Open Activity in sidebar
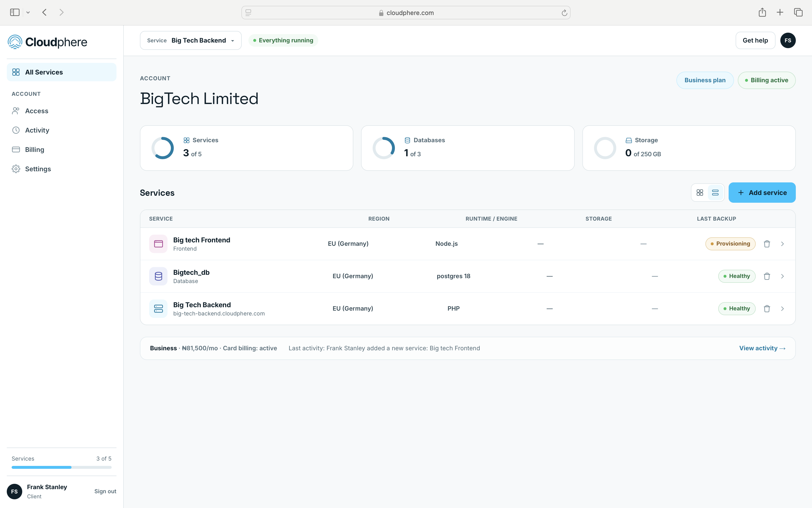The height and width of the screenshot is (508, 812). pyautogui.click(x=61, y=130)
